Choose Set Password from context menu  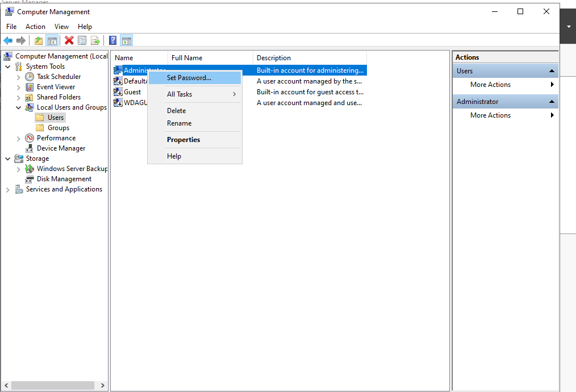195,77
